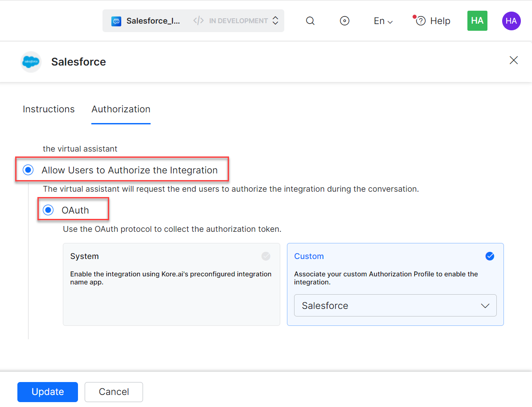Image resolution: width=532 pixels, height=407 pixels.
Task: Switch to the Instructions tab
Action: tap(49, 109)
